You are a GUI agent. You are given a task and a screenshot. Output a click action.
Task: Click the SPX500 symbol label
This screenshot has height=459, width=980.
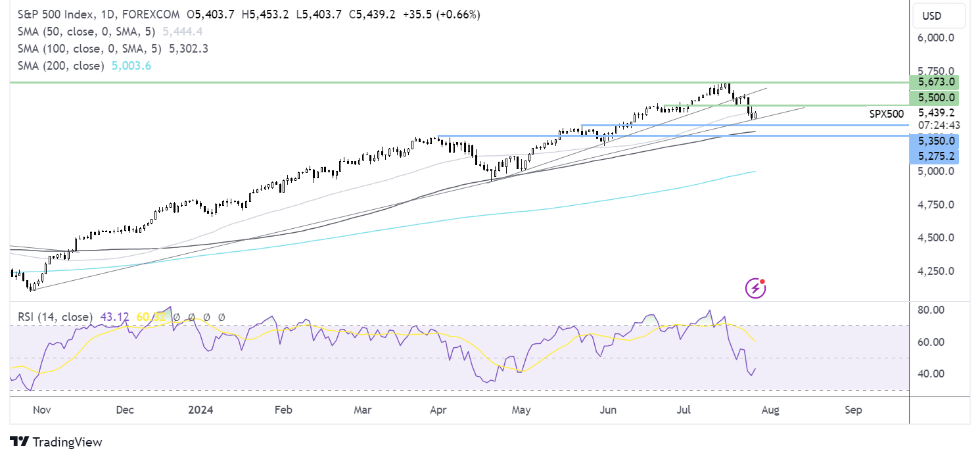coord(887,114)
